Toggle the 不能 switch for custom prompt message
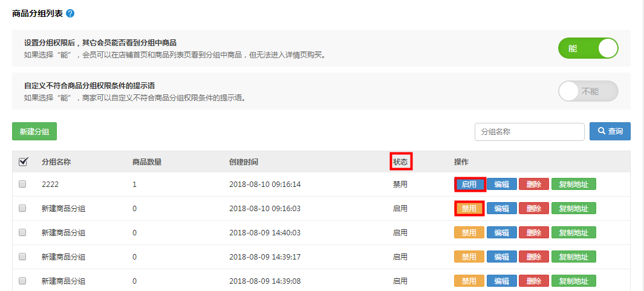 point(588,91)
